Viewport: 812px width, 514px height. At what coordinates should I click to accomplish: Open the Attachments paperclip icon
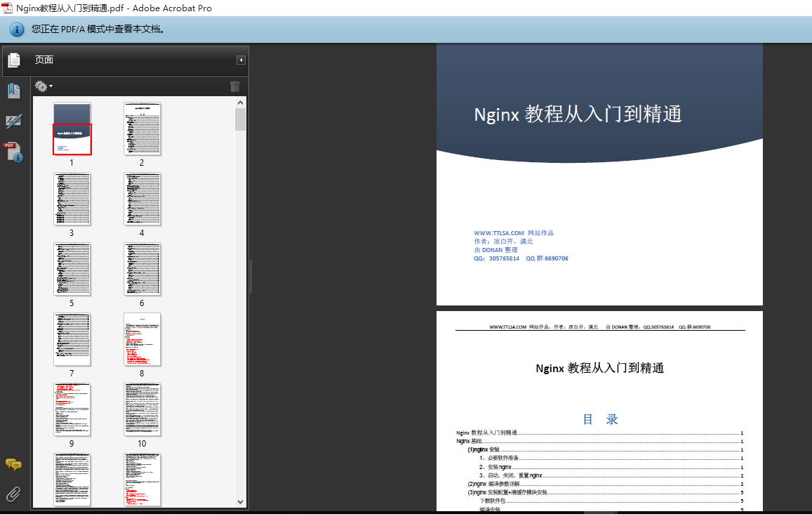click(13, 494)
